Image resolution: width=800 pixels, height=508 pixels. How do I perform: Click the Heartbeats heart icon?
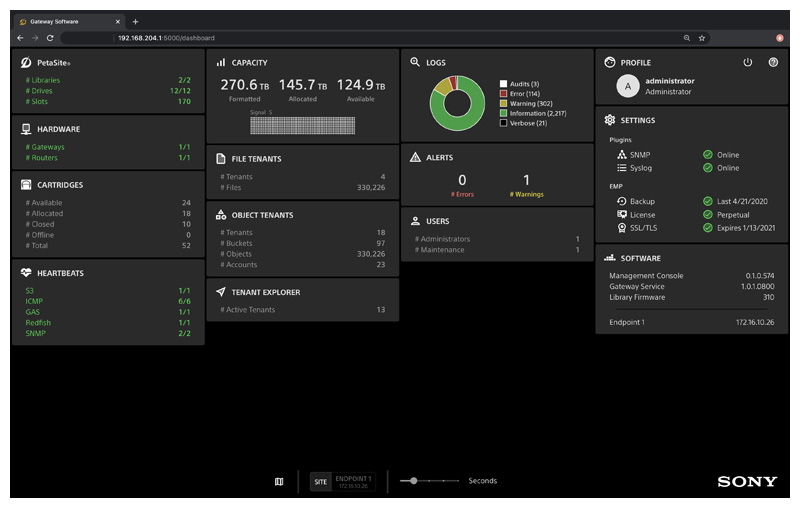click(x=26, y=272)
